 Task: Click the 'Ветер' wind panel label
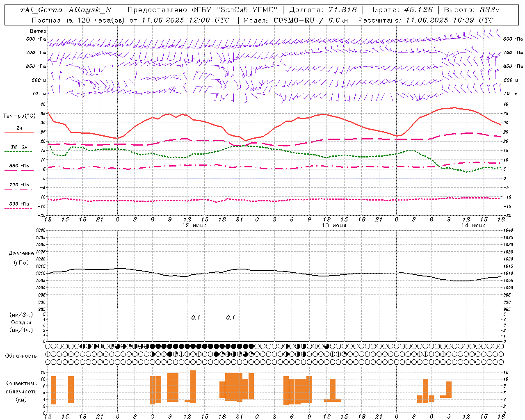38,31
